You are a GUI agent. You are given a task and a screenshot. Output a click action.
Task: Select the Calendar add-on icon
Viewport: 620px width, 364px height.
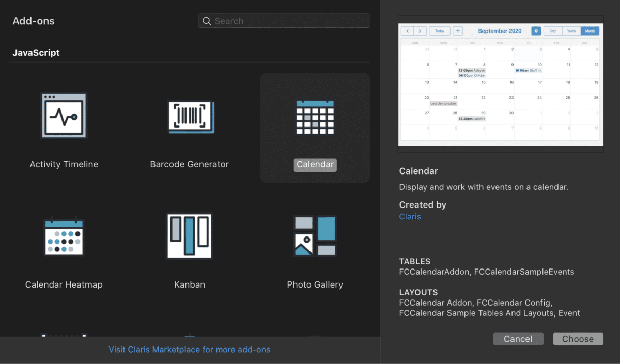coord(315,117)
